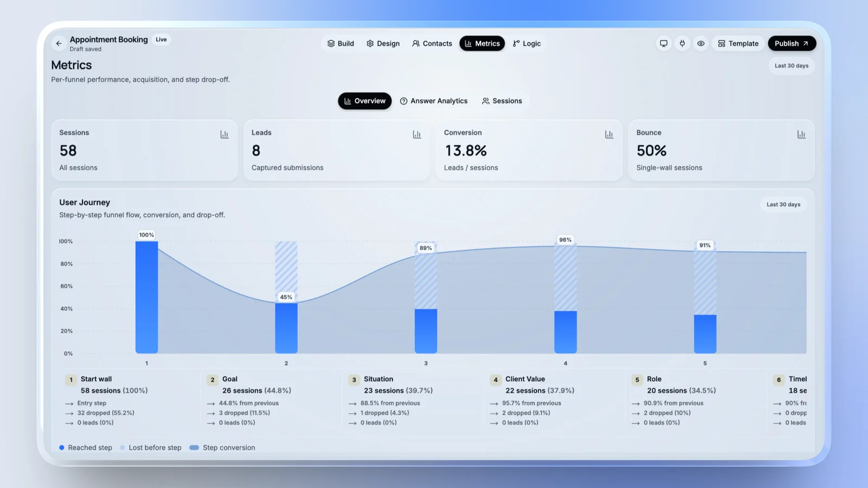Click the Appointment Booking title
This screenshot has height=488, width=868.
pyautogui.click(x=108, y=40)
